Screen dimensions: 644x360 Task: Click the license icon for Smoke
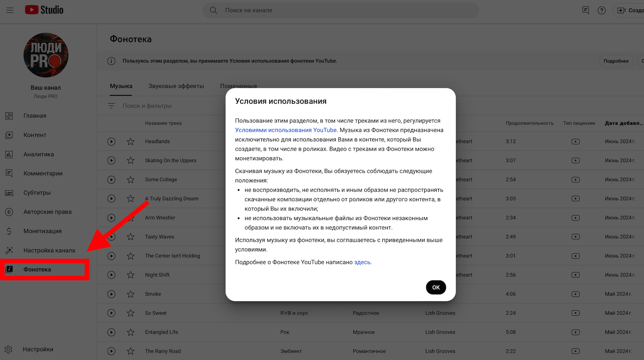[575, 294]
